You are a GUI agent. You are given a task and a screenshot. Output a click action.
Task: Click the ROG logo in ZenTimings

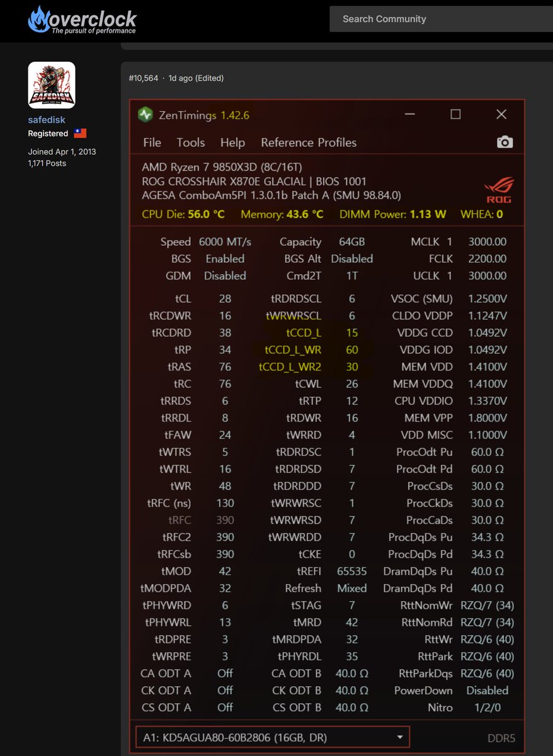click(498, 190)
